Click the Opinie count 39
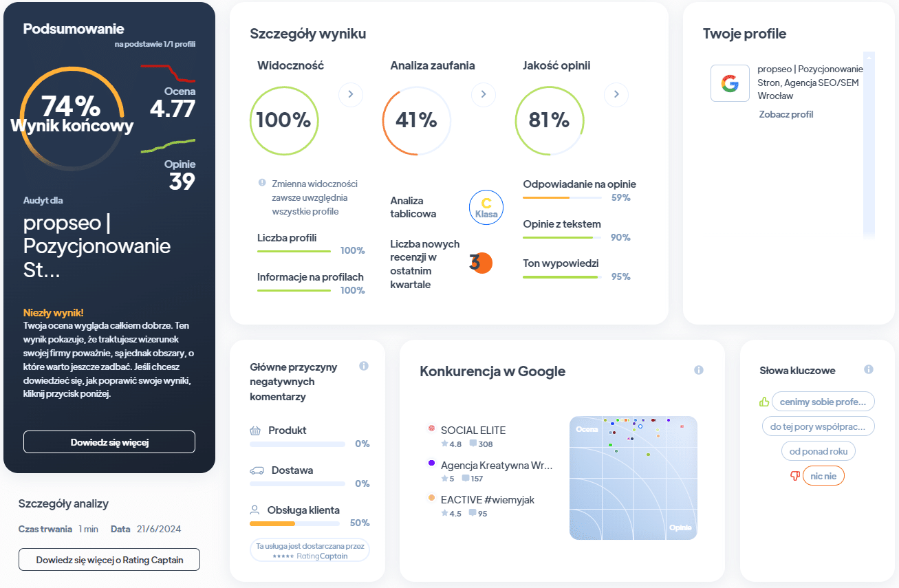This screenshot has height=588, width=899. pyautogui.click(x=182, y=181)
